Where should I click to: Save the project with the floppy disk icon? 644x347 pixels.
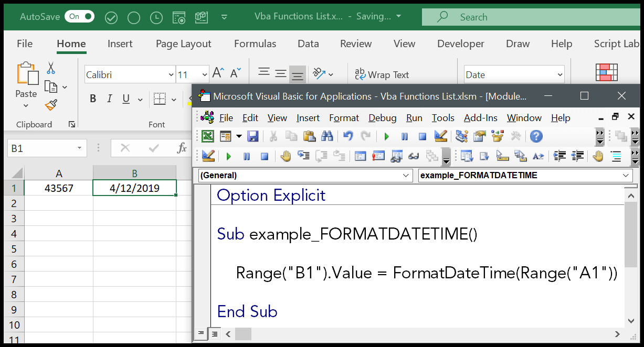point(254,136)
